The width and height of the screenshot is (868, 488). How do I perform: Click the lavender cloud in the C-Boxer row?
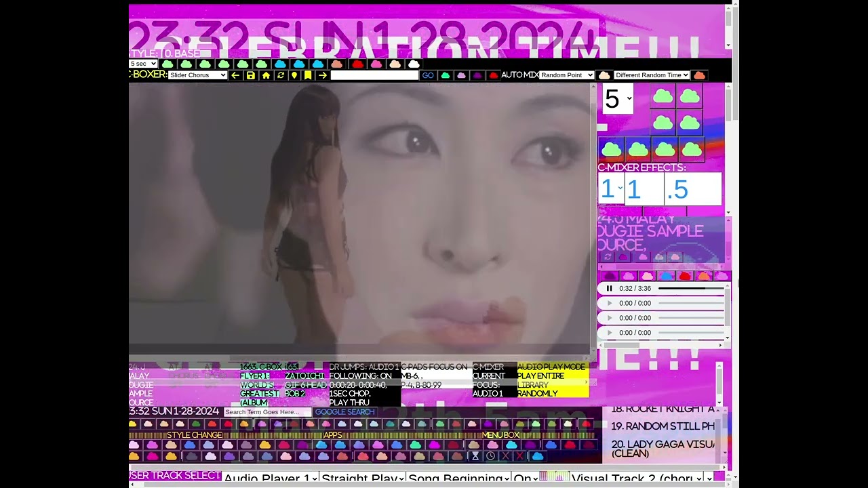(462, 75)
